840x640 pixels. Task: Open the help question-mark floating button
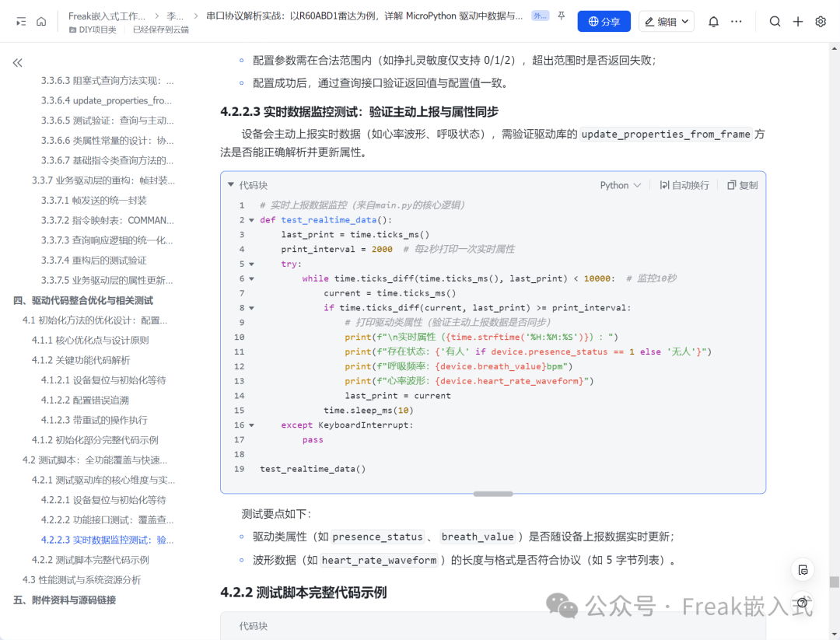(803, 603)
